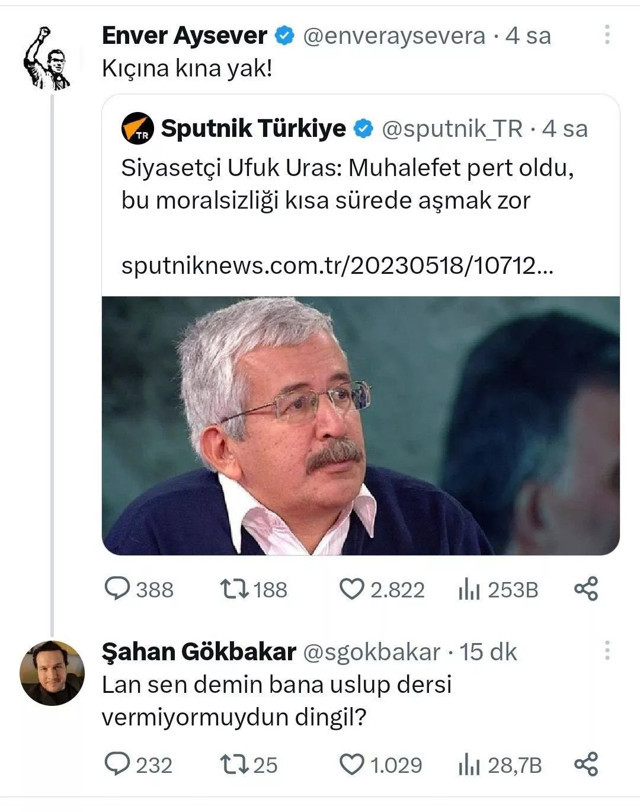
Task: Open the three-dot menu on Enver Aysever's tweet
Action: tap(608, 34)
